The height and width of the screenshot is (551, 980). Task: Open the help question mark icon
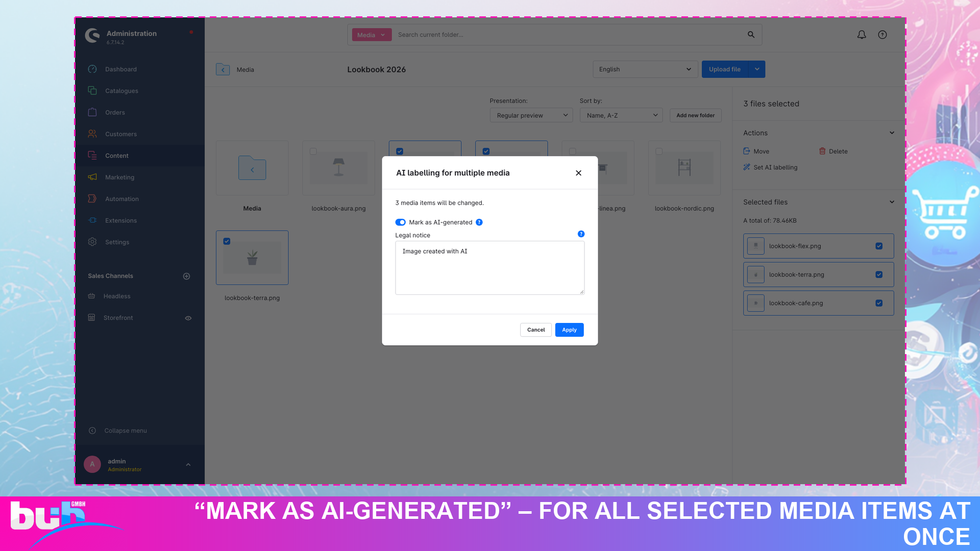(883, 35)
